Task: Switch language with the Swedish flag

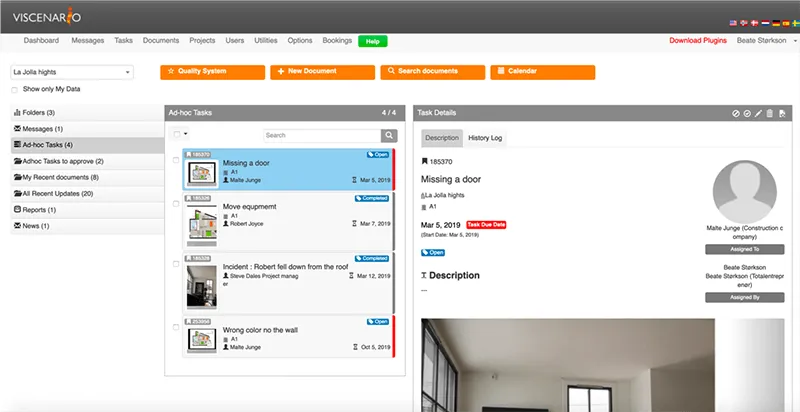Action: [796, 23]
